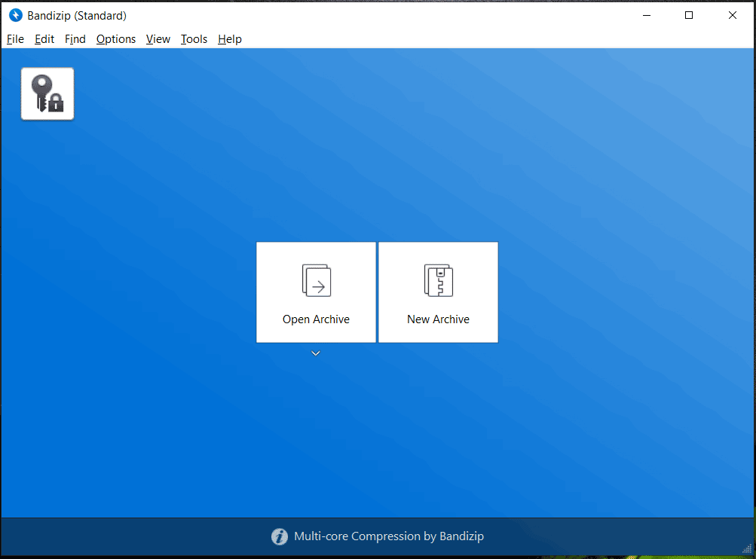Click the Open Archive tile

pos(316,292)
